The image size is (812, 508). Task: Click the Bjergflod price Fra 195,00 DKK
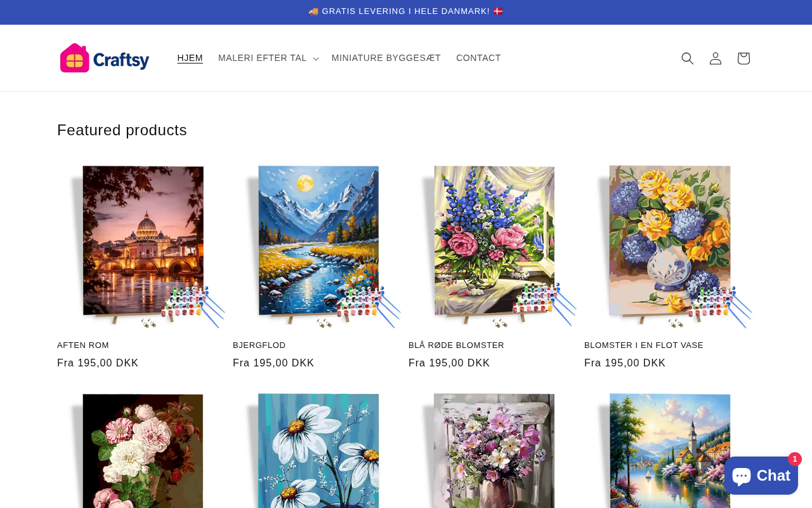click(x=273, y=363)
